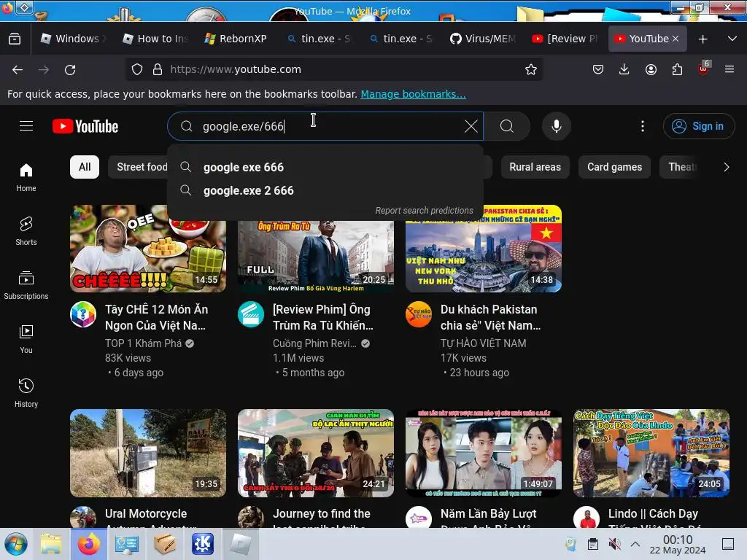
Task: Toggle muted volume tray icon
Action: click(614, 544)
